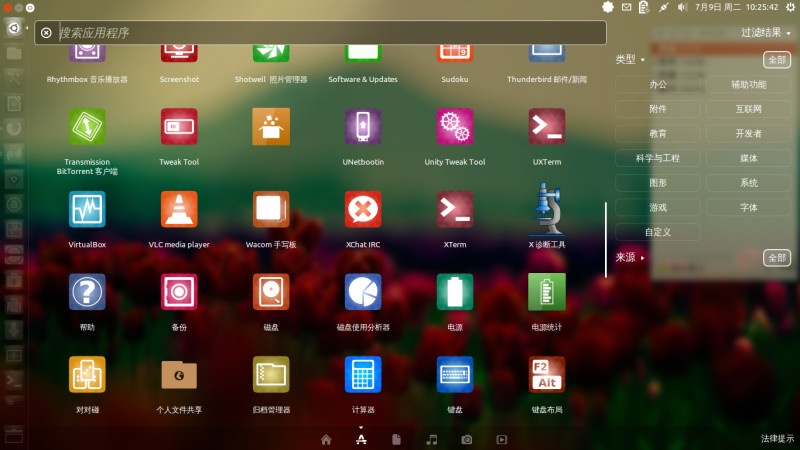Open the sound volume indicator
800x450 pixels.
(x=682, y=7)
